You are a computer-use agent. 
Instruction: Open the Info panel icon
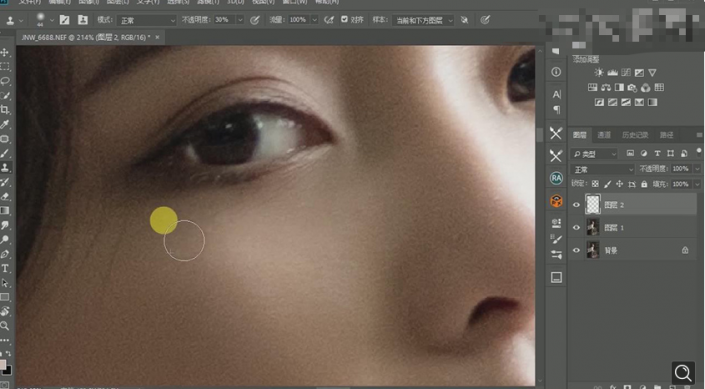point(556,72)
